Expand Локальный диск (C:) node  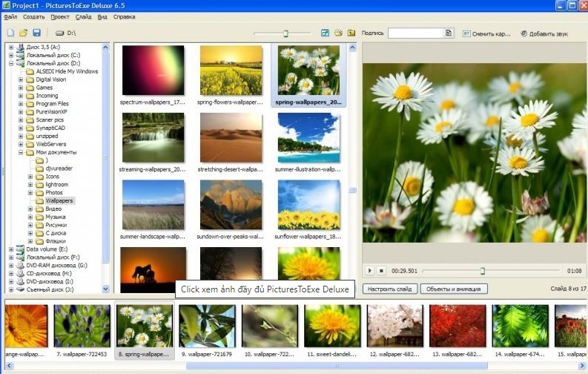click(x=11, y=55)
